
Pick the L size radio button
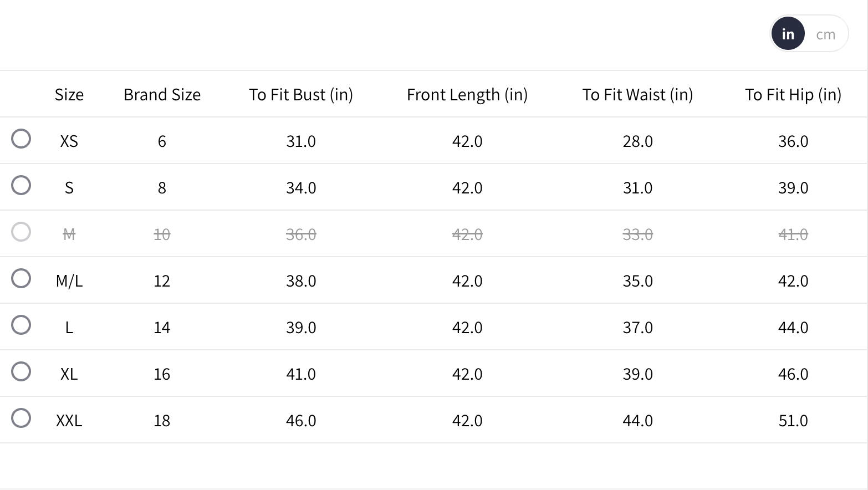[21, 325]
